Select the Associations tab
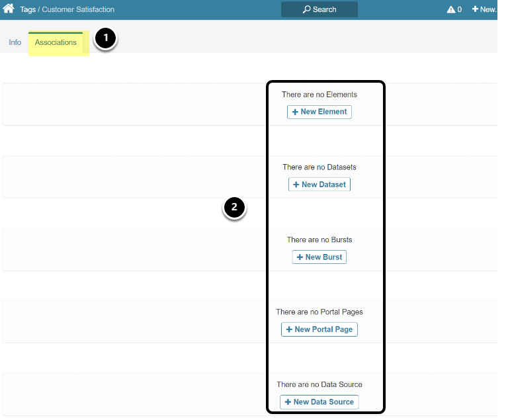 click(x=56, y=42)
